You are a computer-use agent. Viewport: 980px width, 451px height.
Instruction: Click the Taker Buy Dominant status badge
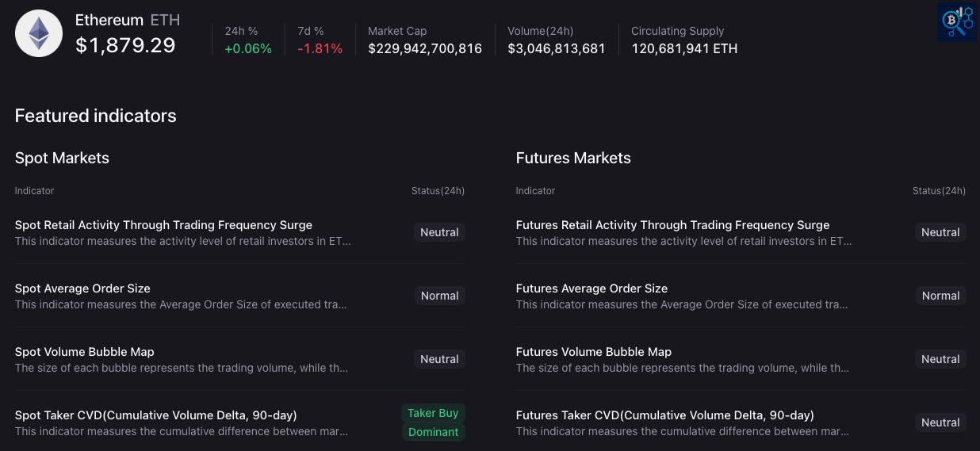[433, 422]
